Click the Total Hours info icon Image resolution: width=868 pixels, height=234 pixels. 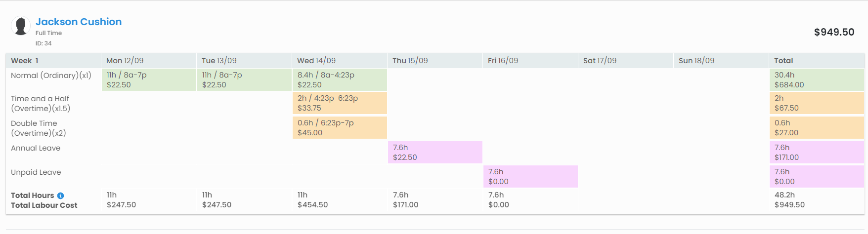pyautogui.click(x=60, y=195)
